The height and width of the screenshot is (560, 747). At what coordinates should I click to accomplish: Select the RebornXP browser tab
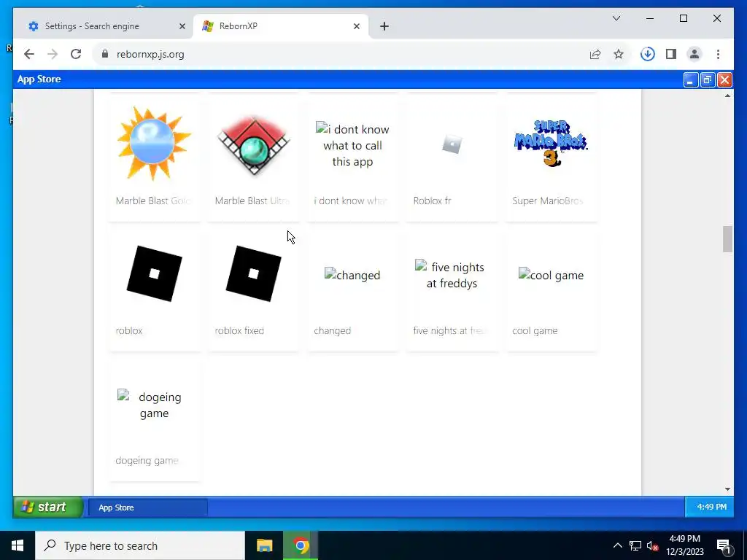point(281,26)
